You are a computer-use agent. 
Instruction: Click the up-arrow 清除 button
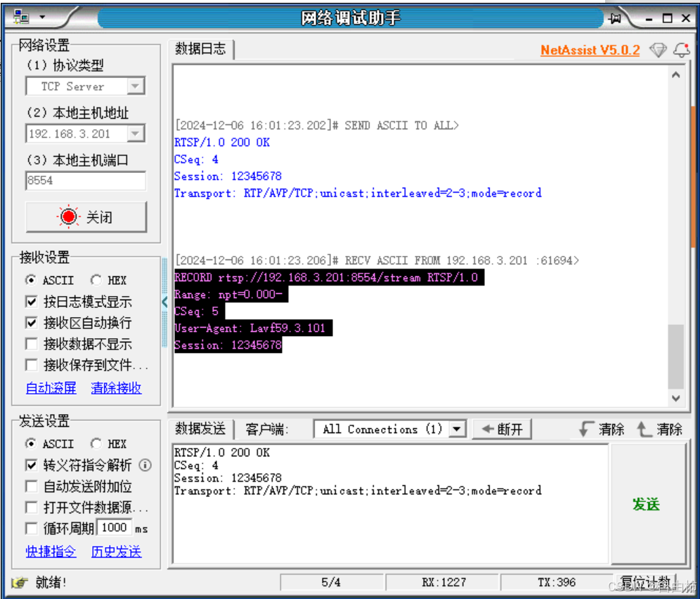click(659, 430)
